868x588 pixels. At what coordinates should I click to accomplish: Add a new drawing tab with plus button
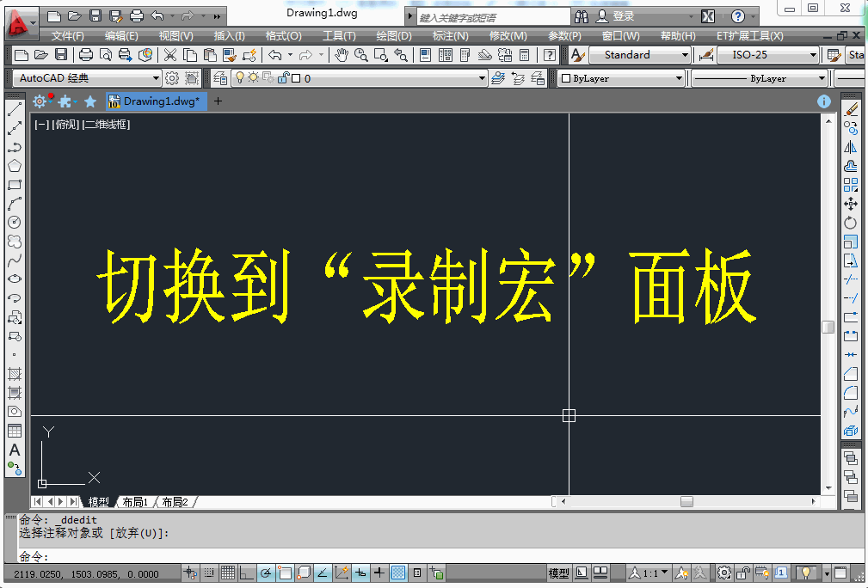coord(219,101)
